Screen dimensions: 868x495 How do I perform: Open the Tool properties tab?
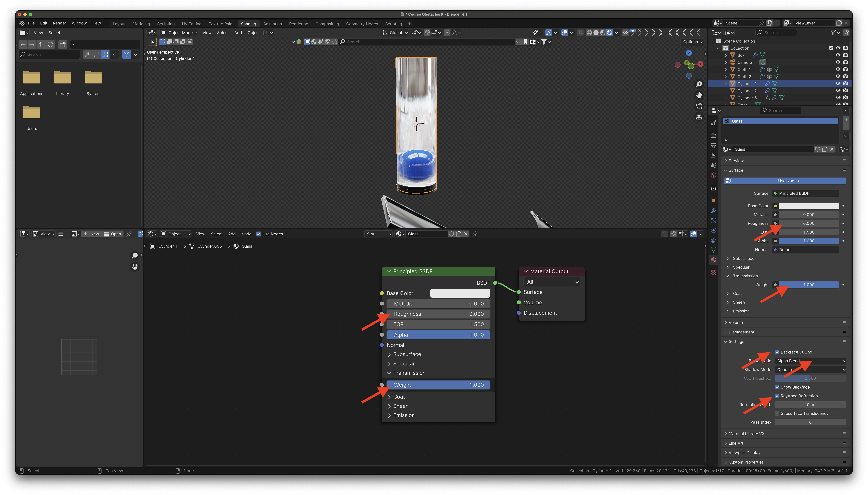click(713, 123)
